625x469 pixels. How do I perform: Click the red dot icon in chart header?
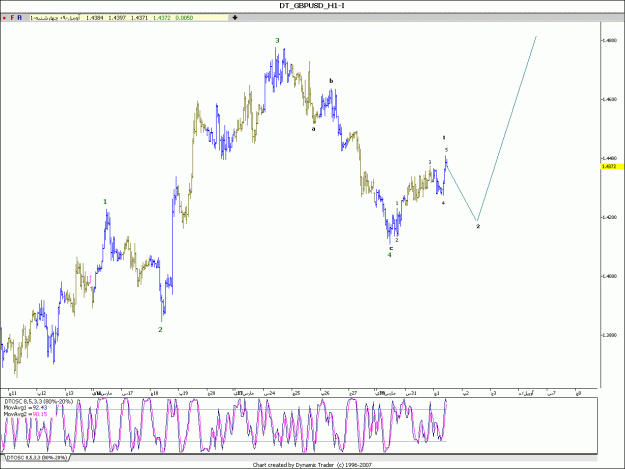(x=4, y=18)
